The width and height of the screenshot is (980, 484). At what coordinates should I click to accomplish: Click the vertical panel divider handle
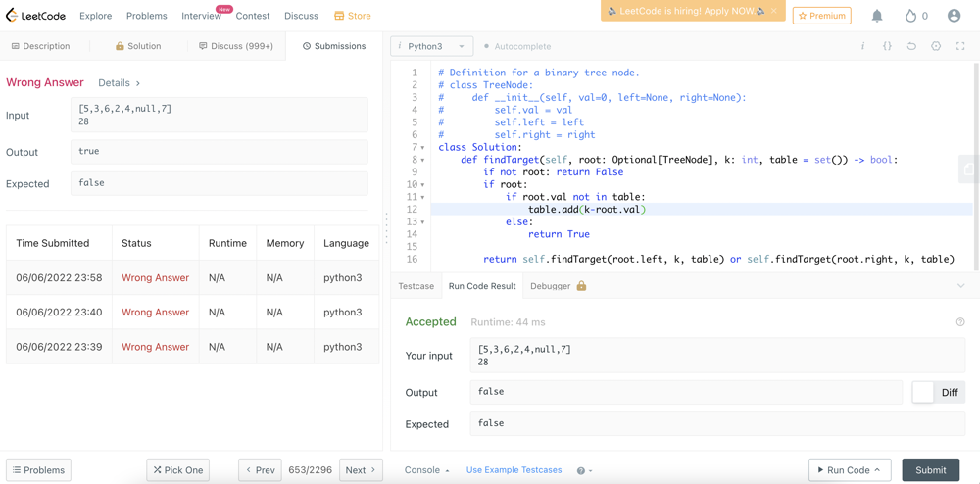pos(386,227)
